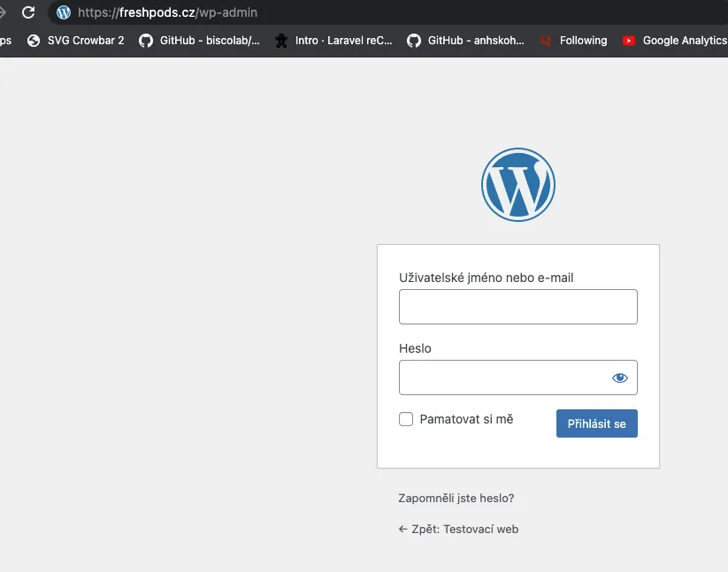Click the Přihlásit se button
The width and height of the screenshot is (728, 572).
pos(596,423)
